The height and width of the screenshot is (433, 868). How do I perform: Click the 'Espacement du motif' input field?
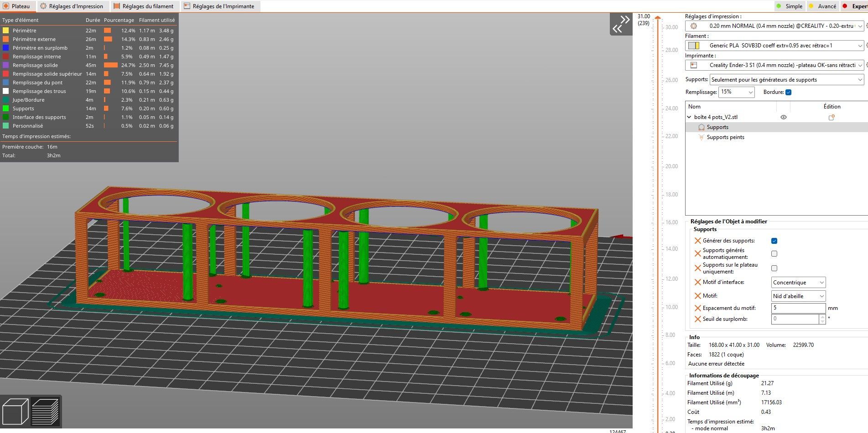(x=798, y=308)
